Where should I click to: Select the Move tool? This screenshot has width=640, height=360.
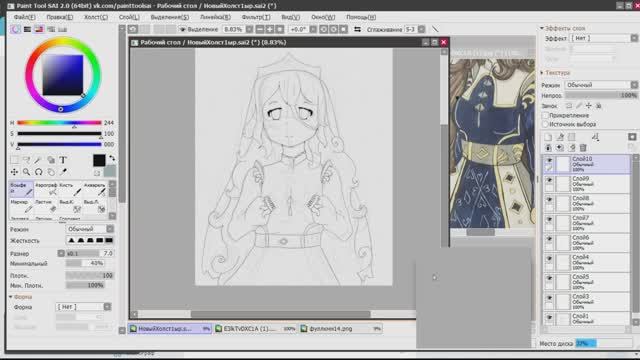pos(14,172)
